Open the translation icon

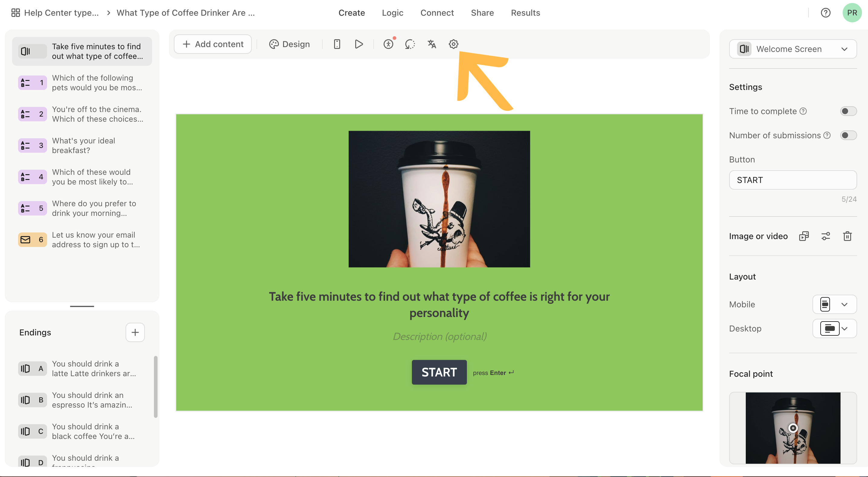click(x=432, y=44)
